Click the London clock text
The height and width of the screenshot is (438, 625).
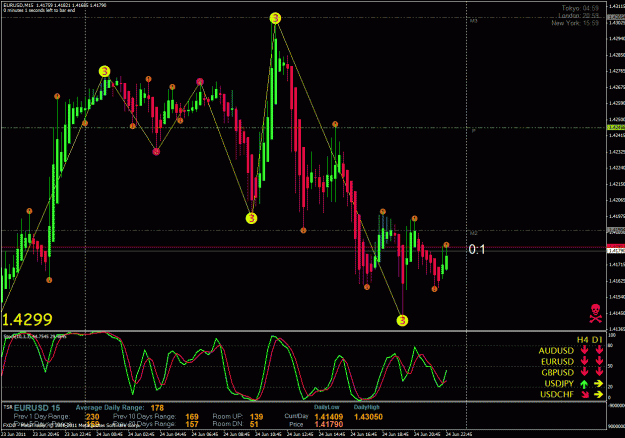click(578, 16)
